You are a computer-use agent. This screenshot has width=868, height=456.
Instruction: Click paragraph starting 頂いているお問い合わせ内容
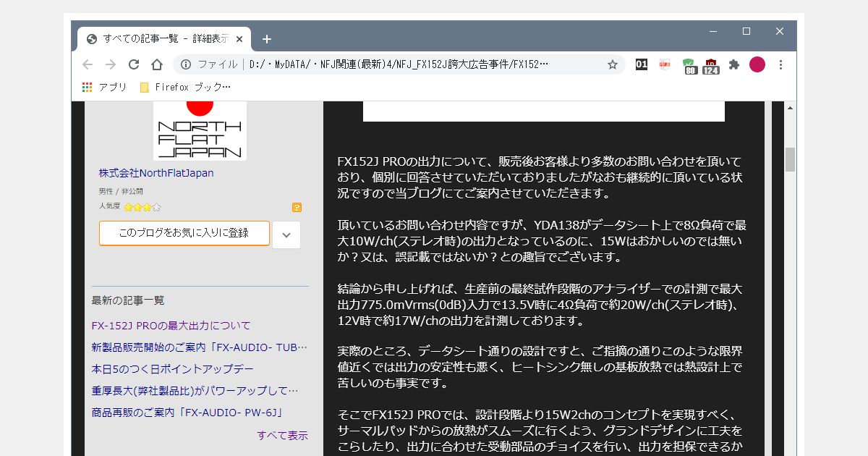click(x=542, y=241)
